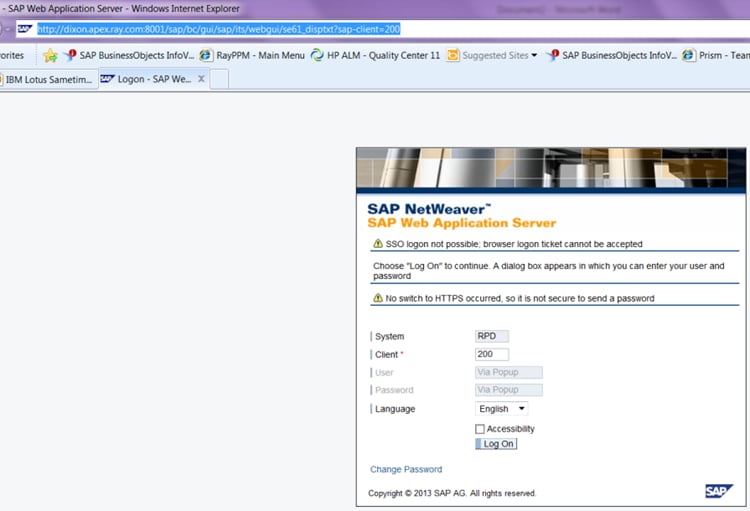Open the Language dropdown set to English
The height and width of the screenshot is (511, 750).
pyautogui.click(x=501, y=409)
